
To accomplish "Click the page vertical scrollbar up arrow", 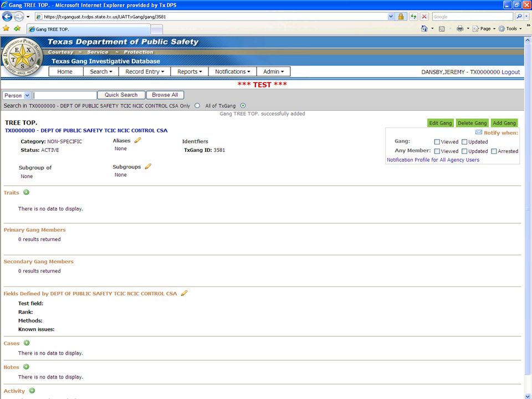I will pyautogui.click(x=528, y=40).
